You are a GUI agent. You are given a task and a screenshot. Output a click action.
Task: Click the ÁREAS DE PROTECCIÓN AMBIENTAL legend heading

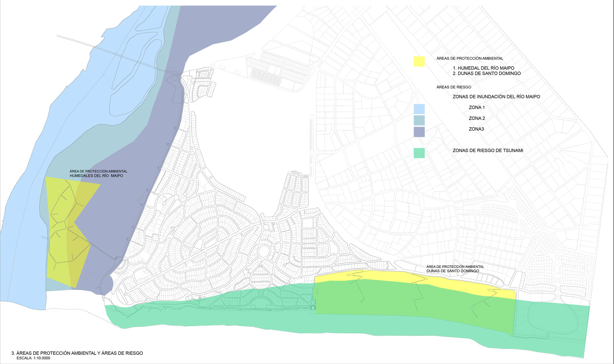point(470,58)
